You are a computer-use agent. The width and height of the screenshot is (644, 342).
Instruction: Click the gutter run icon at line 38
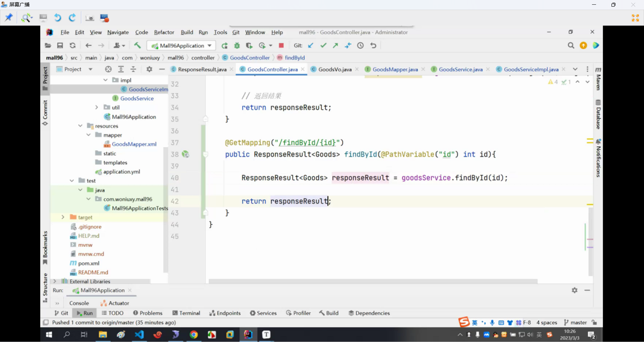pos(185,154)
